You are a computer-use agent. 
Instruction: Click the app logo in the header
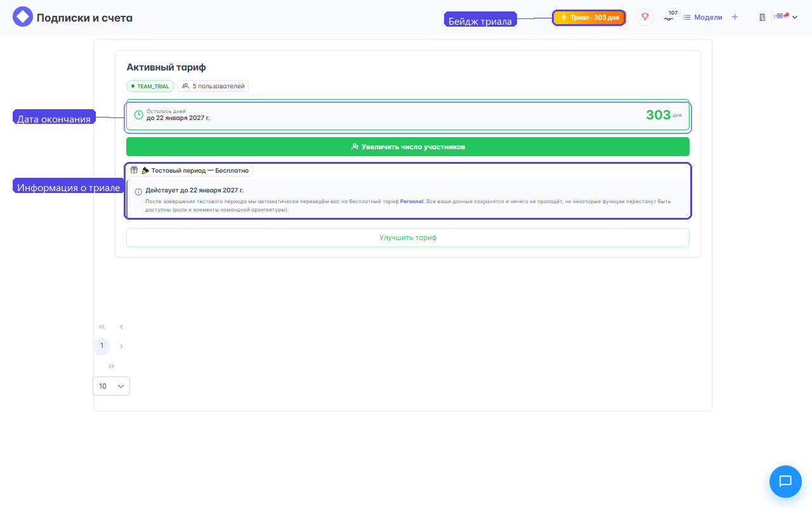(23, 17)
